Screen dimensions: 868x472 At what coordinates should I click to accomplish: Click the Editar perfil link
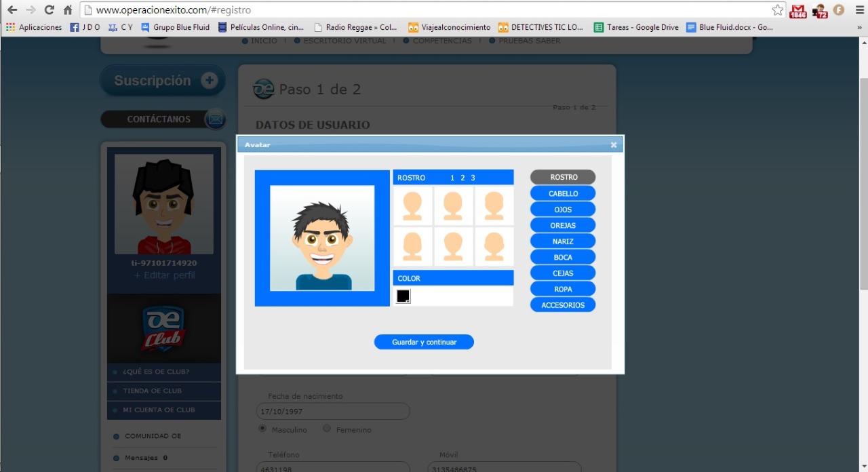tap(164, 275)
